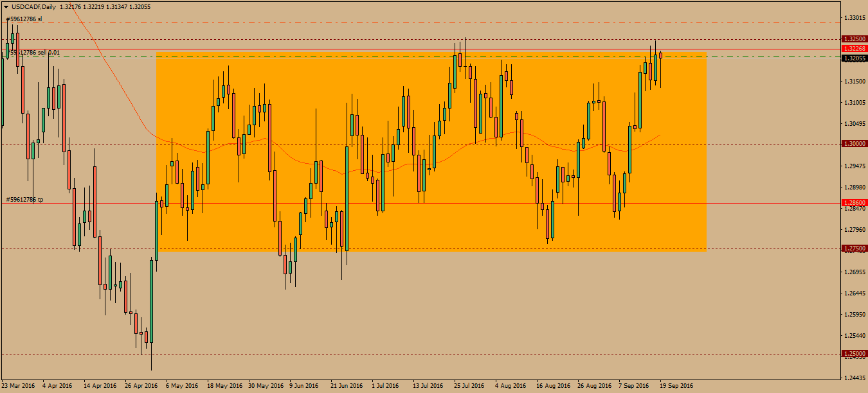This screenshot has width=868, height=393.
Task: Click the 1.31500 price axis label
Action: (x=854, y=82)
